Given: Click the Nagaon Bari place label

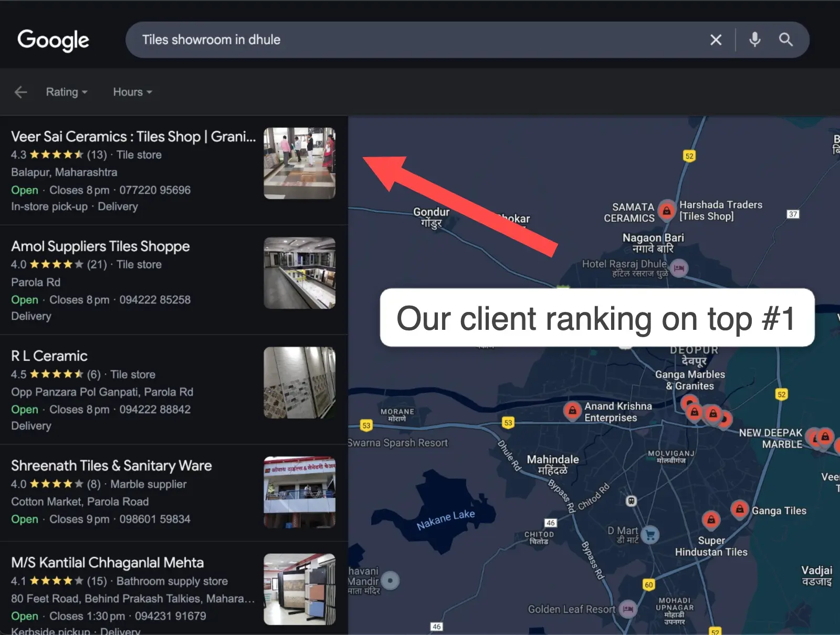Looking at the screenshot, I should [x=653, y=243].
